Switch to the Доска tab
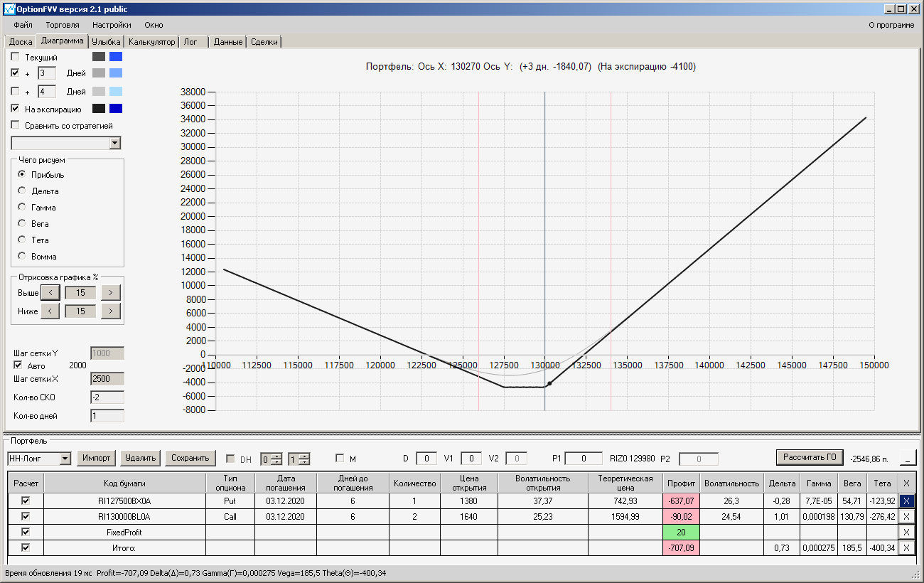Image resolution: width=924 pixels, height=583 pixels. [21, 42]
